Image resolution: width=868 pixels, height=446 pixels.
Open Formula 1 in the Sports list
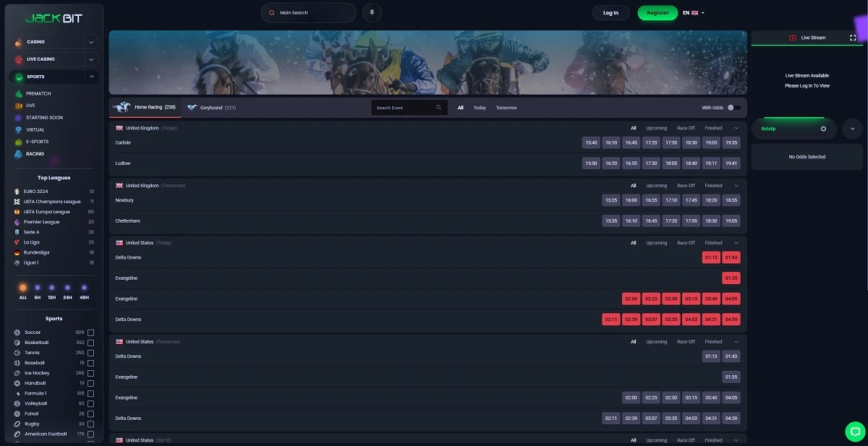tap(35, 393)
